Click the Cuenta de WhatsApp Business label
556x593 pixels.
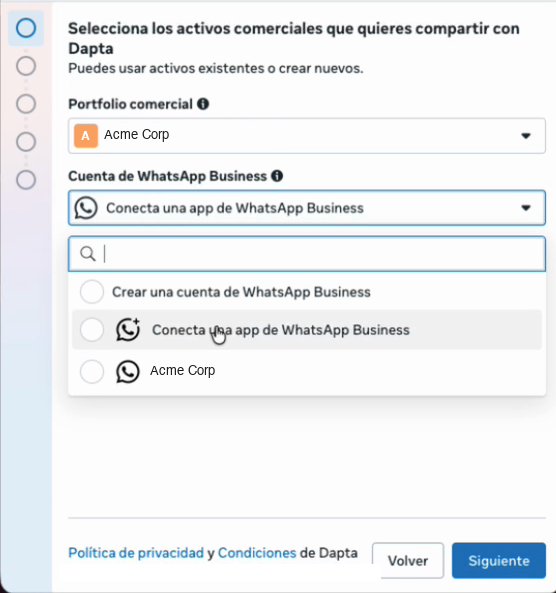coord(168,176)
